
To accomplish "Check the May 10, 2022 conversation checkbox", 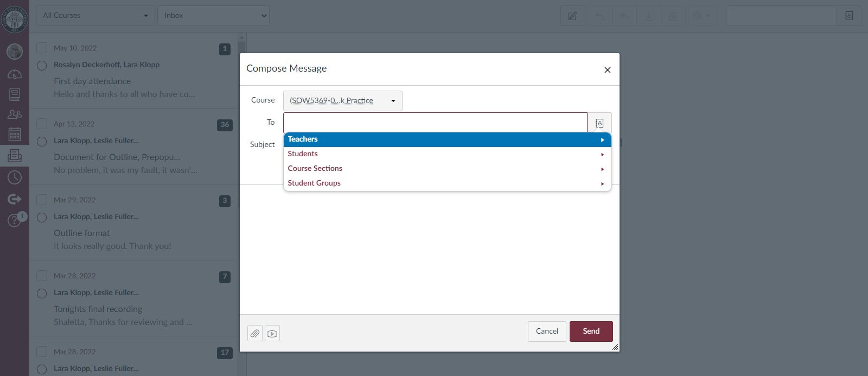I will point(42,48).
